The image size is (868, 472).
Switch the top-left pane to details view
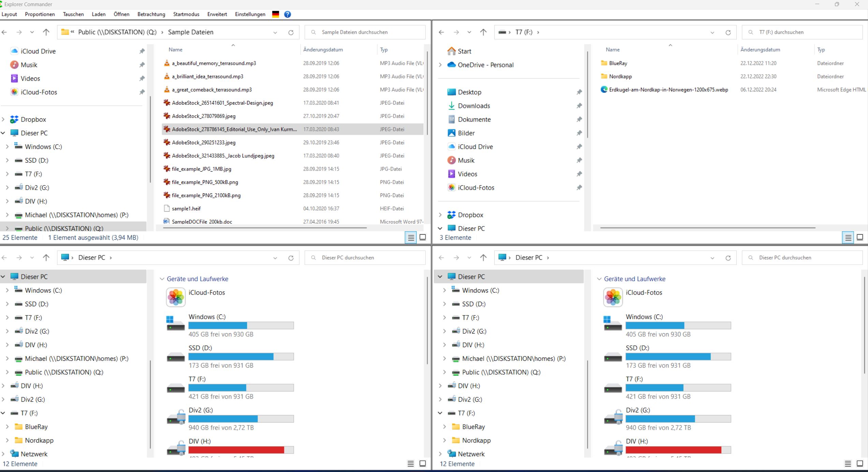[x=411, y=238]
